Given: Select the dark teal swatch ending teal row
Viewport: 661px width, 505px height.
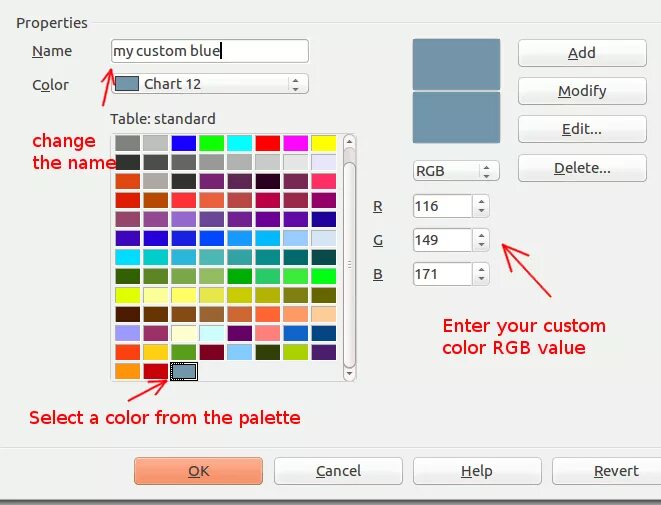Looking at the screenshot, I should (324, 257).
